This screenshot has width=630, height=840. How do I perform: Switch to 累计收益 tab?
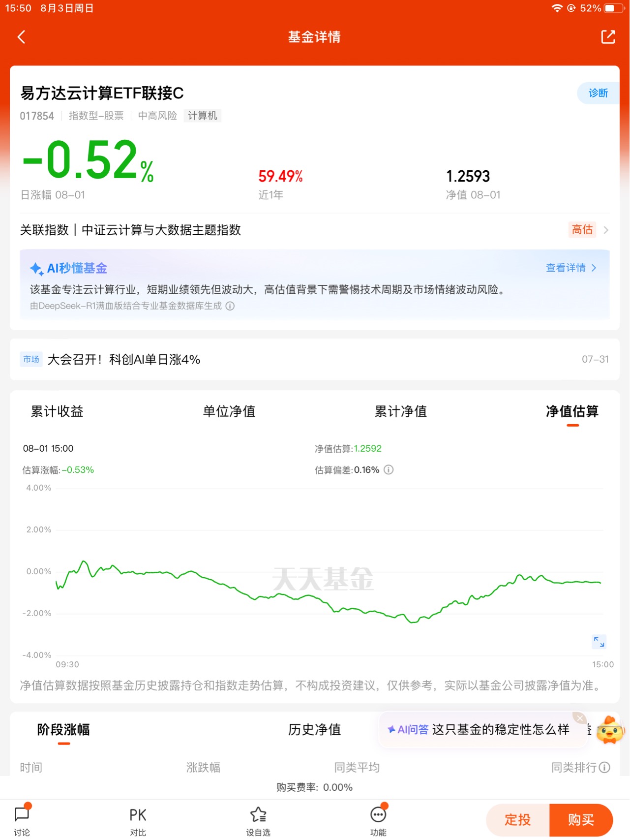pos(57,411)
